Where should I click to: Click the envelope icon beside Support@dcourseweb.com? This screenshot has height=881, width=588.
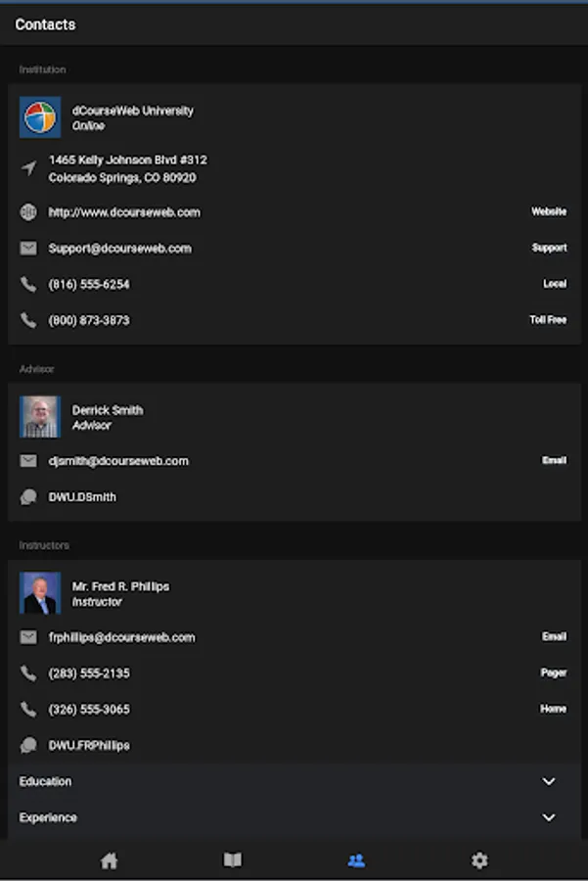28,249
